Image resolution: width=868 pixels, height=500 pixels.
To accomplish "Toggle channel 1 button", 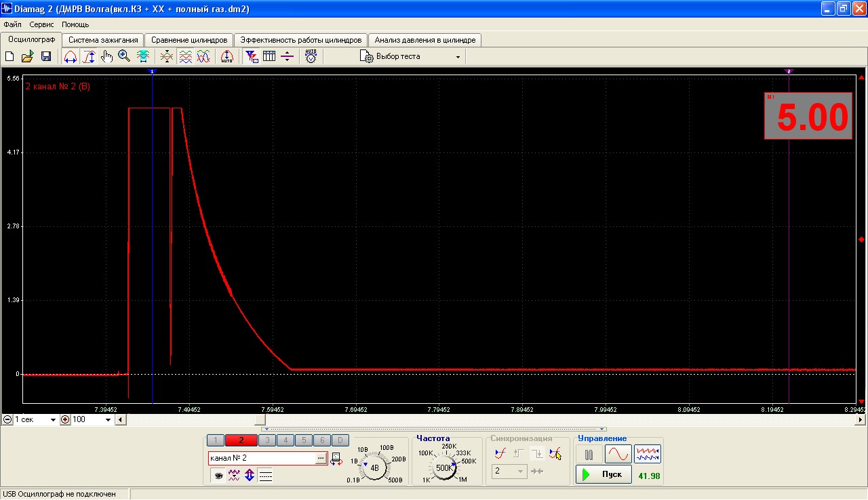I will 214,440.
